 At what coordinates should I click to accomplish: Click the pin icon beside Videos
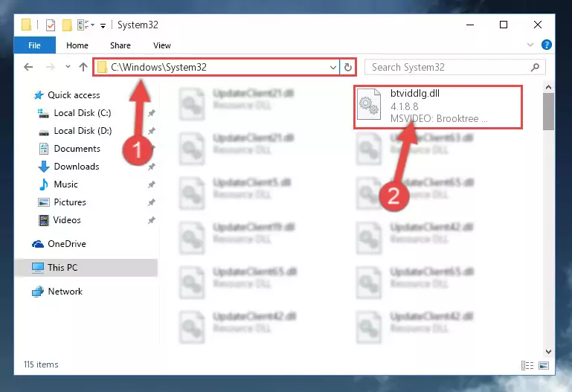pos(152,220)
